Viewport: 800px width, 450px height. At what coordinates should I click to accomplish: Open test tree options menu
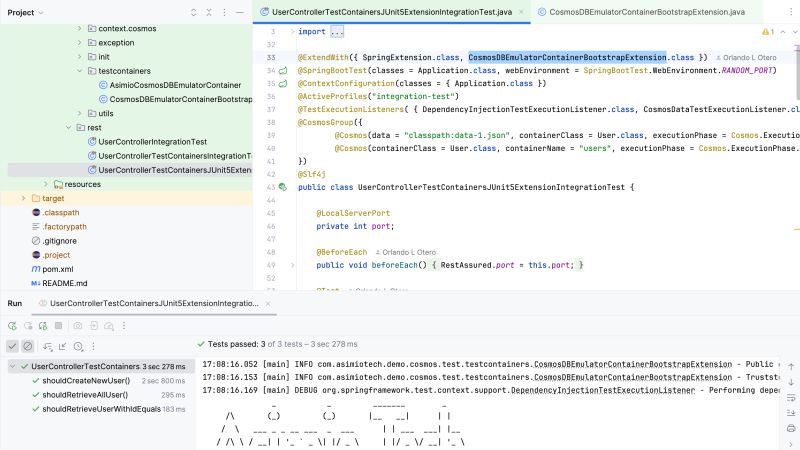coord(93,346)
